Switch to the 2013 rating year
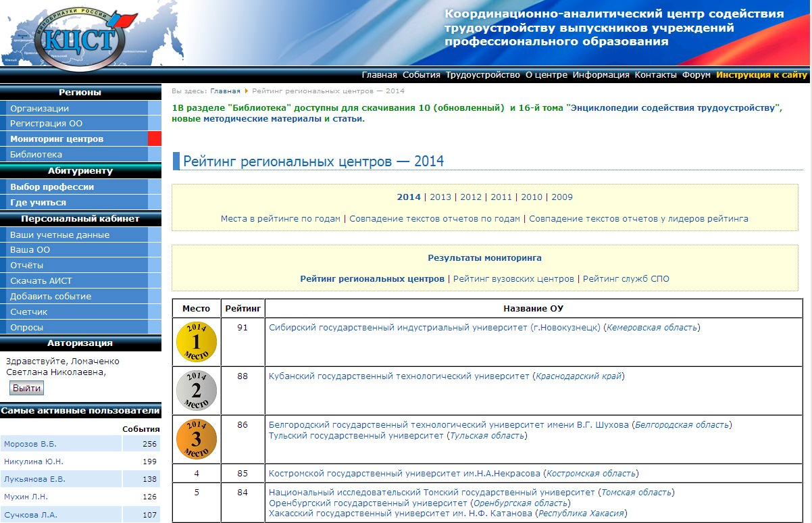This screenshot has height=523, width=812. [440, 197]
